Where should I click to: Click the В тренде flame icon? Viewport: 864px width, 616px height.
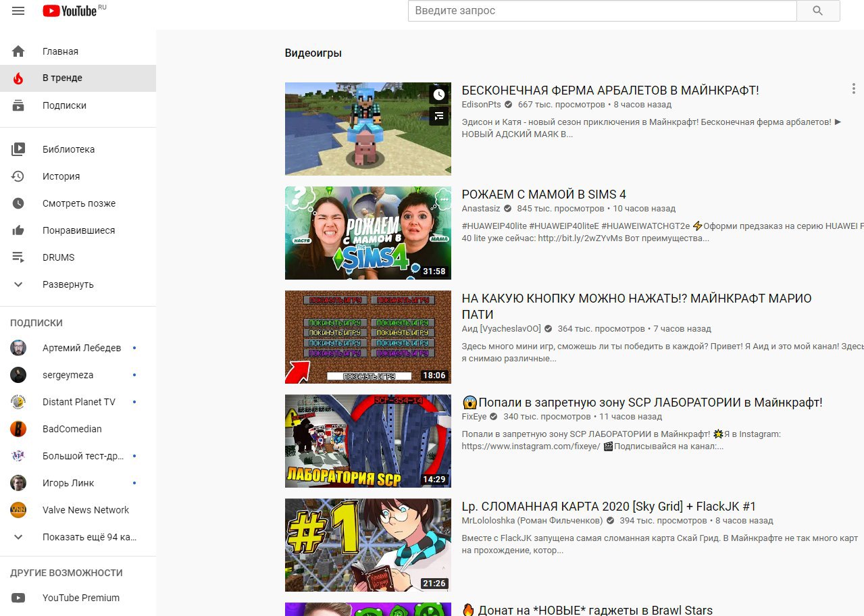tap(18, 78)
